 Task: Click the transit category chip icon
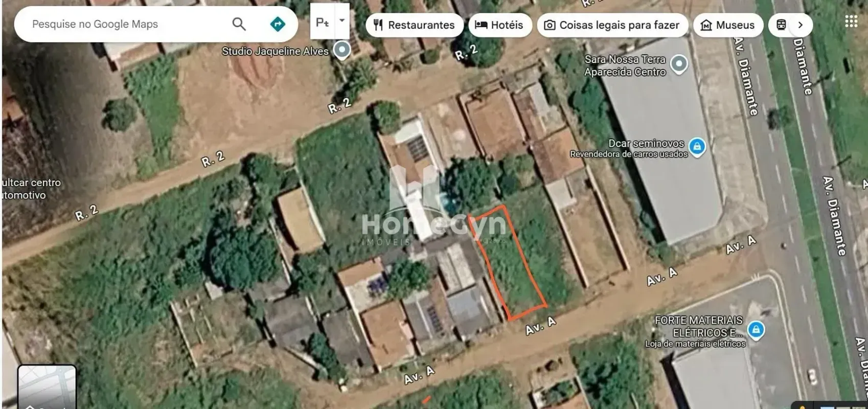click(x=781, y=25)
